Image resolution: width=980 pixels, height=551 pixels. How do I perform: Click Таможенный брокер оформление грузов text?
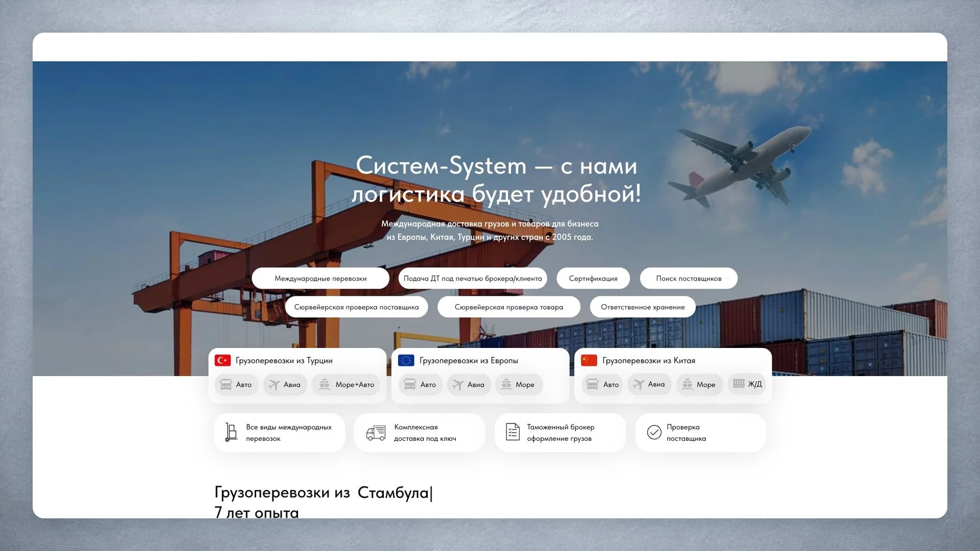point(560,433)
